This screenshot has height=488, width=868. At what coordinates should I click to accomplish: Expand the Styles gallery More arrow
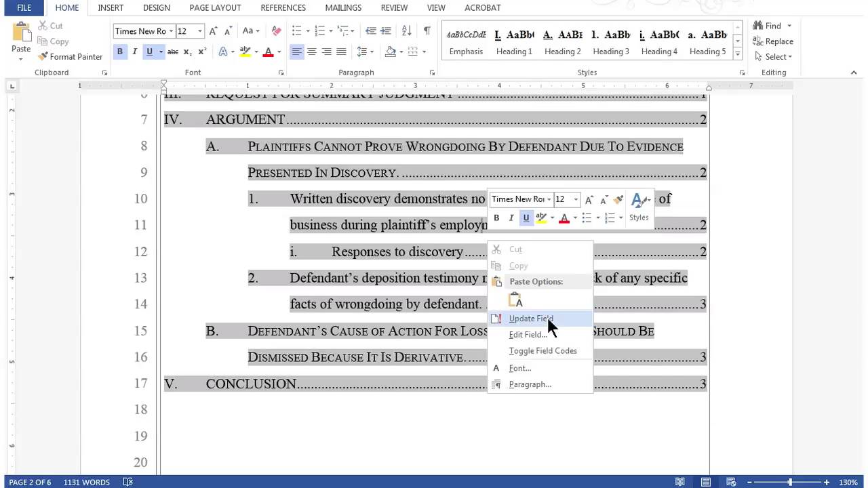tap(737, 53)
